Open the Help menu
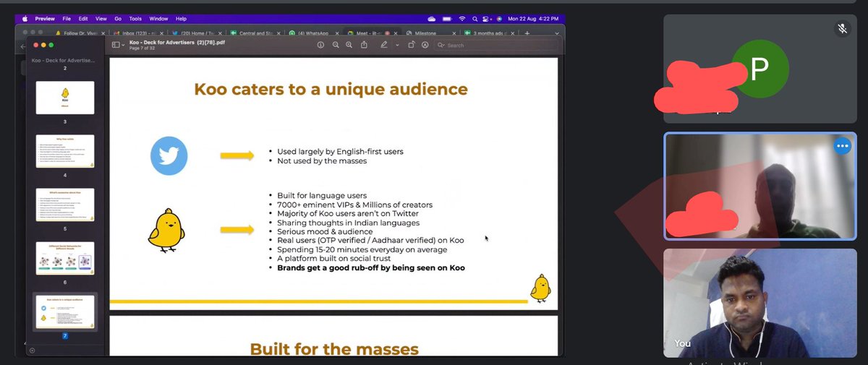 (181, 19)
